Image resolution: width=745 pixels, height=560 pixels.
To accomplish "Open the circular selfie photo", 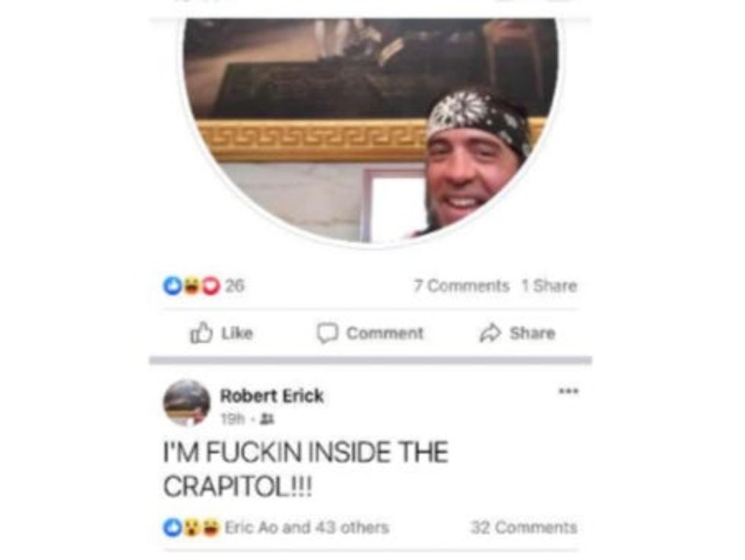I will coord(371,131).
